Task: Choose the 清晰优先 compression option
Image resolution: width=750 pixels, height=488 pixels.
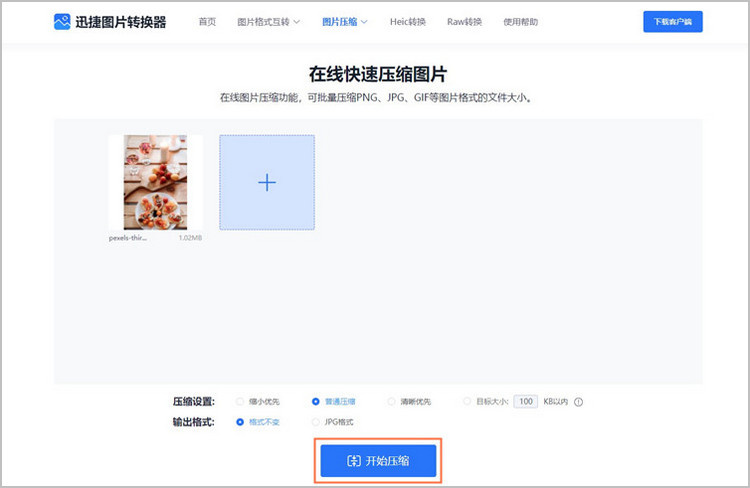Action: [x=391, y=402]
